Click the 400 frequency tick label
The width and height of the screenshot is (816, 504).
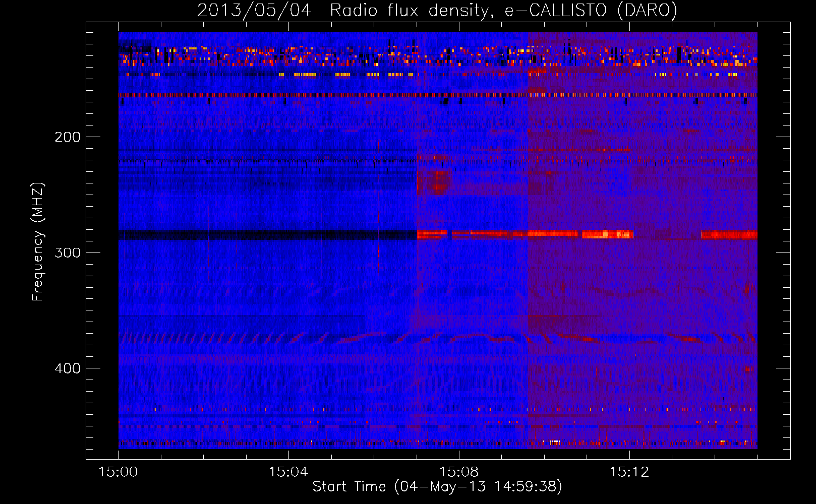[x=68, y=368]
